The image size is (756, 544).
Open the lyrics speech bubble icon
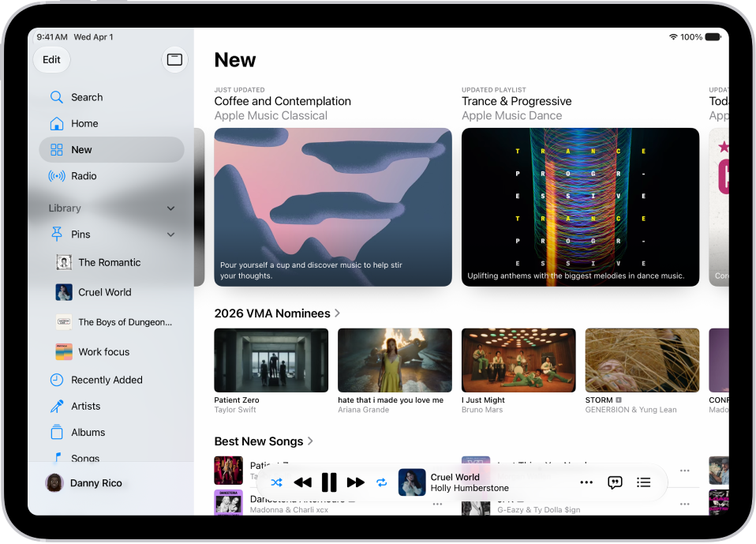click(x=615, y=482)
